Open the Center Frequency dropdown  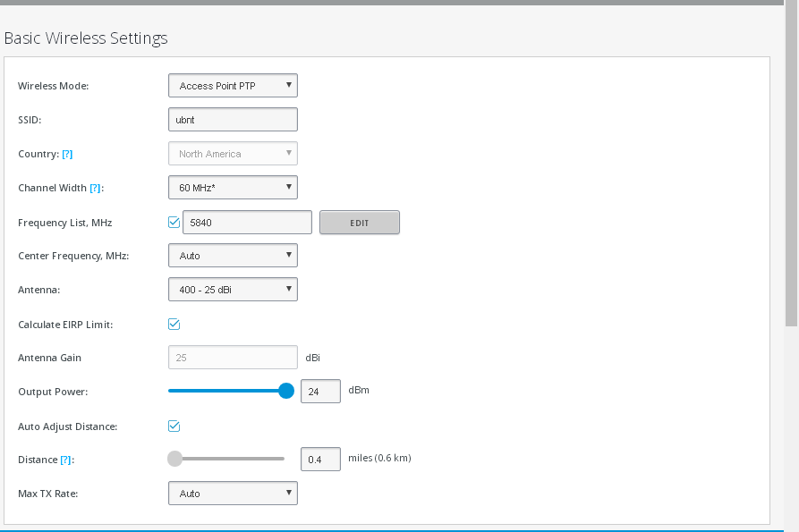pyautogui.click(x=233, y=256)
